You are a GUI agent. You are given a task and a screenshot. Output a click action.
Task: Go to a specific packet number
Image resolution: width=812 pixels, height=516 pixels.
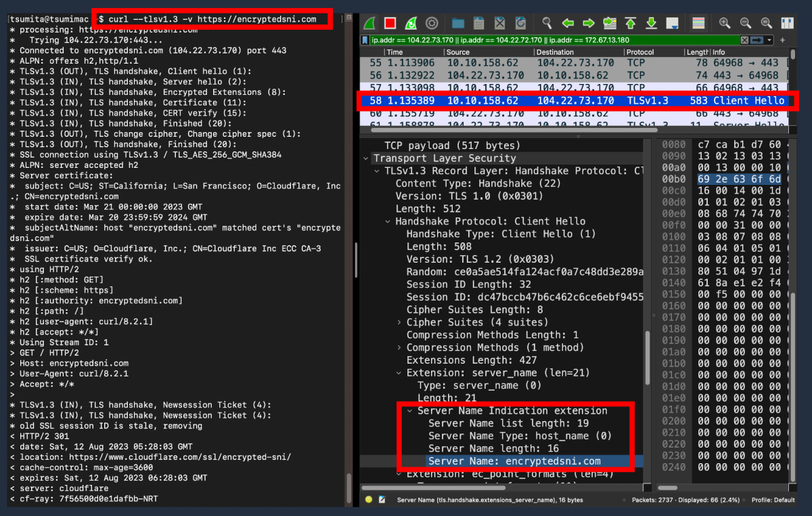pyautogui.click(x=610, y=23)
